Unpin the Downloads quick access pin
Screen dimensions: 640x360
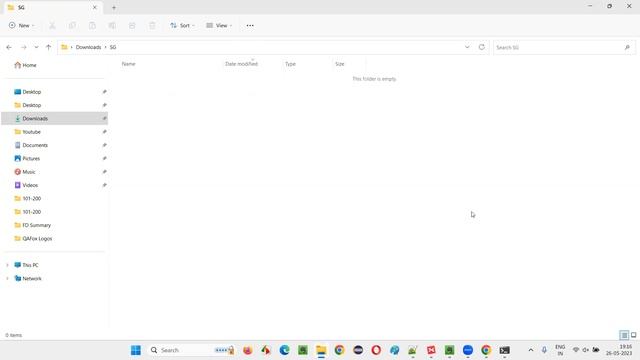[104, 118]
